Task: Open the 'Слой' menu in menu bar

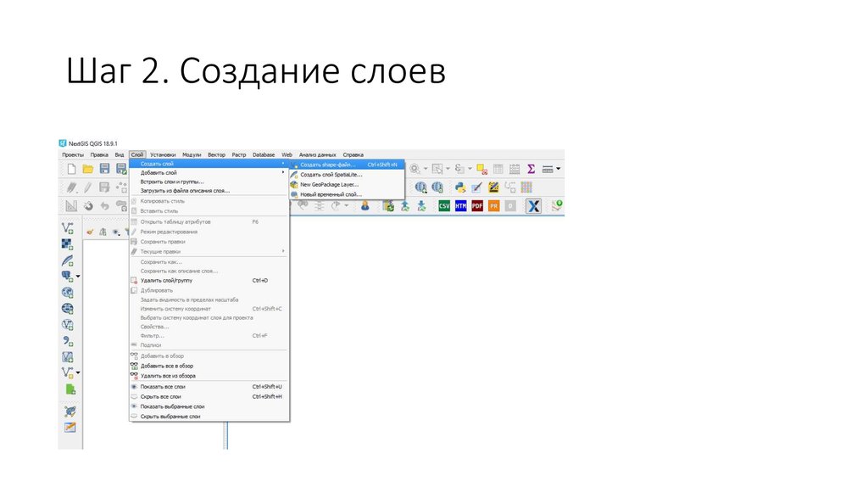Action: [x=137, y=155]
